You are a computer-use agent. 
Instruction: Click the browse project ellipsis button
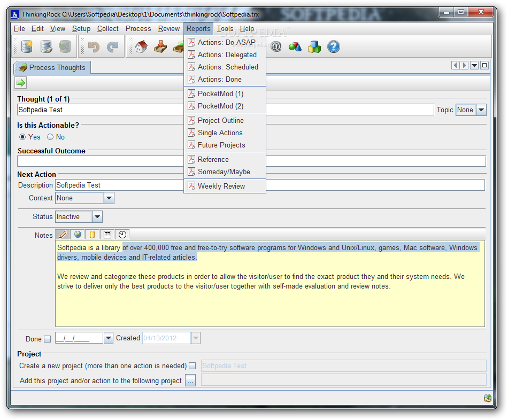190,380
